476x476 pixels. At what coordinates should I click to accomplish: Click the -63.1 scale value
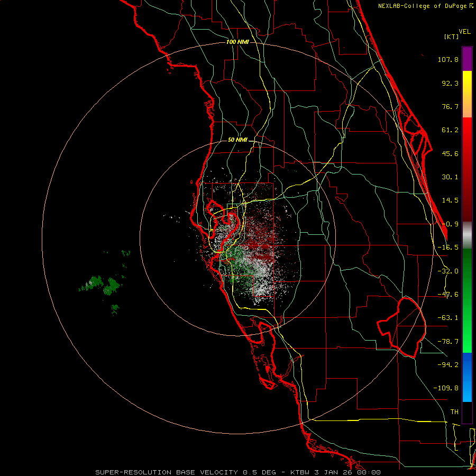pyautogui.click(x=448, y=318)
